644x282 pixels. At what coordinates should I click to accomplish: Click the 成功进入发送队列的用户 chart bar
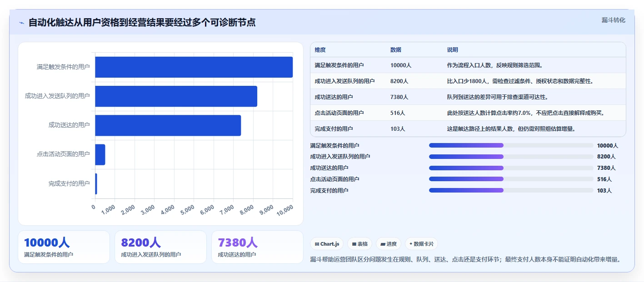[176, 96]
